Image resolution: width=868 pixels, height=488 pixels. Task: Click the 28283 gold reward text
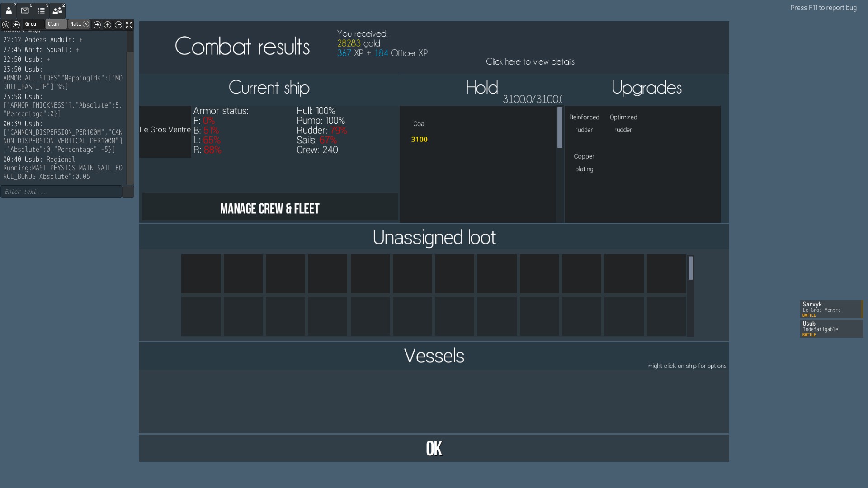coord(359,43)
